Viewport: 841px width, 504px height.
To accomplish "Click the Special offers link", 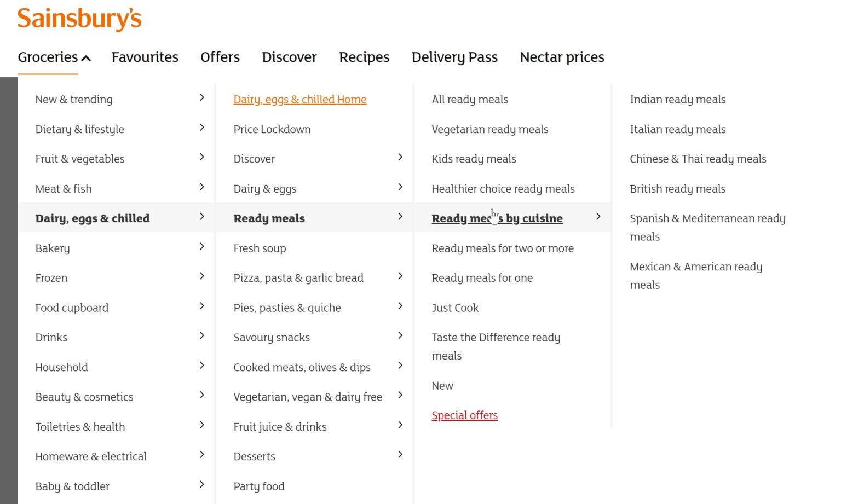I will tap(464, 415).
